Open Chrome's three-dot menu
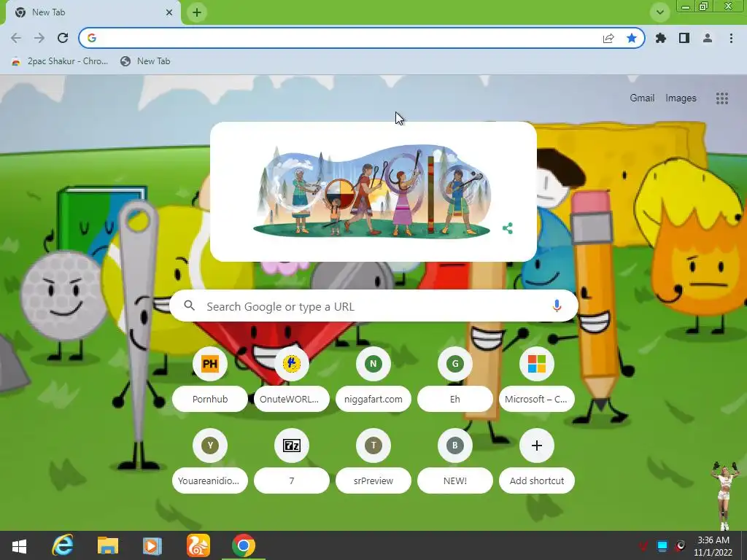Viewport: 747px width, 560px height. 731,38
